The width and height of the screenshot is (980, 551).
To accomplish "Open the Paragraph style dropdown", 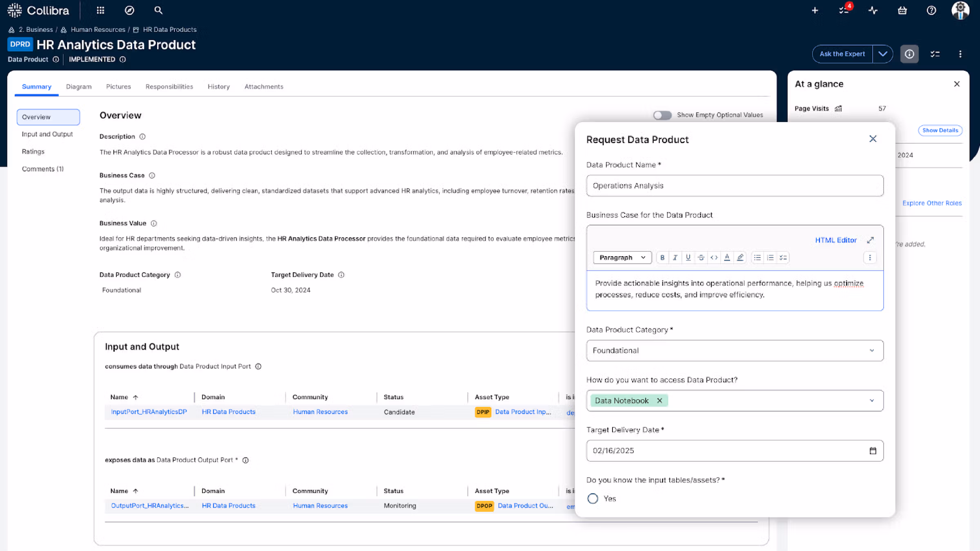I will tap(622, 257).
